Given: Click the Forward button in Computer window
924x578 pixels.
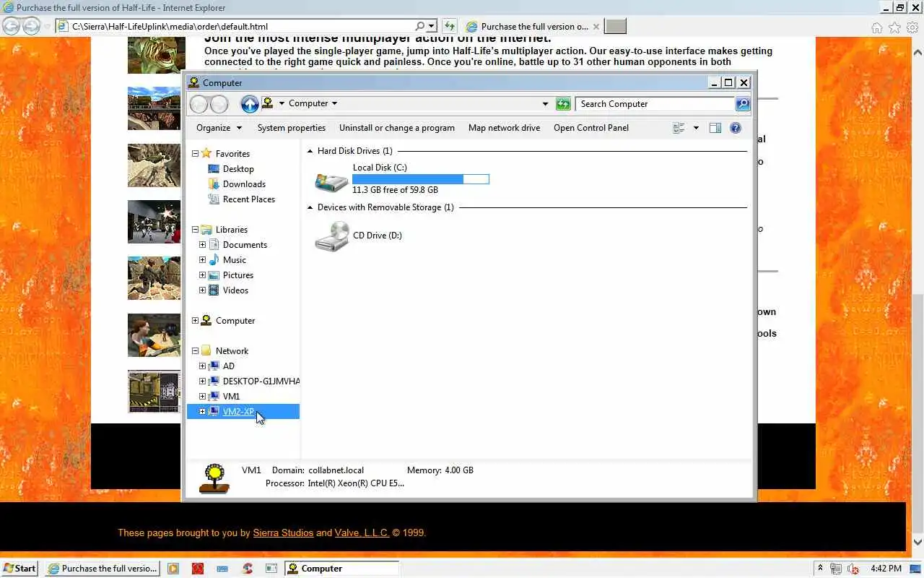Looking at the screenshot, I should coord(219,104).
